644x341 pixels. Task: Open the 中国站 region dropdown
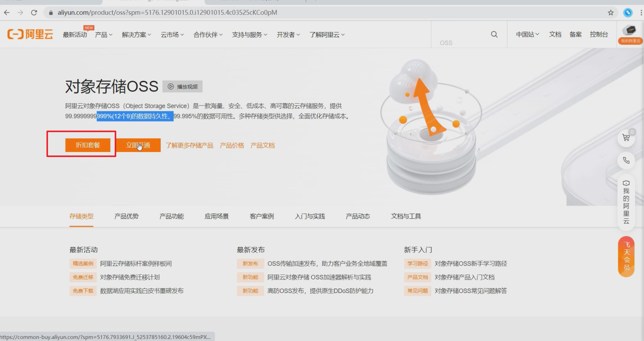pyautogui.click(x=527, y=34)
